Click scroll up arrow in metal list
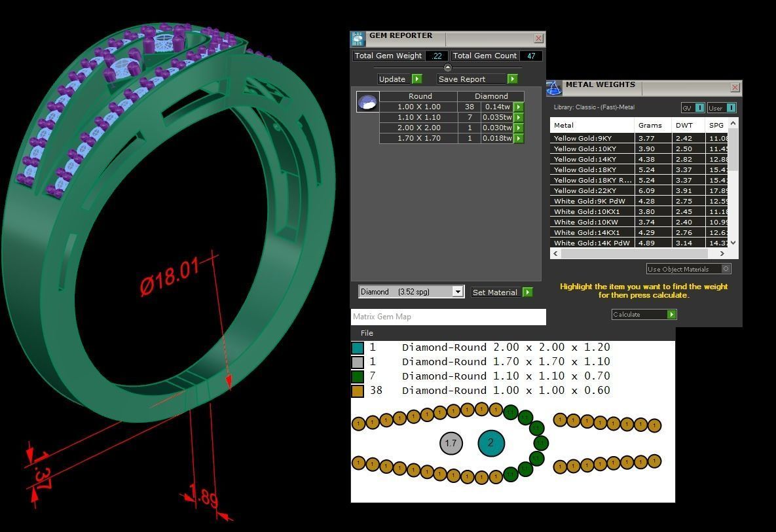Viewport: 776px width, 532px height. coord(733,122)
